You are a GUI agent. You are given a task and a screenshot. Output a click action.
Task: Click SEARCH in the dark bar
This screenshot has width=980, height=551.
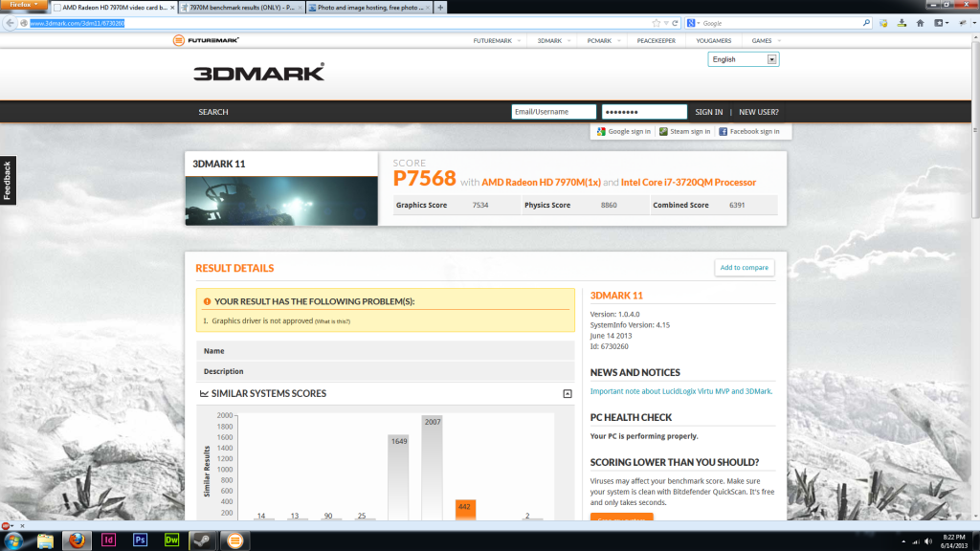click(x=213, y=112)
